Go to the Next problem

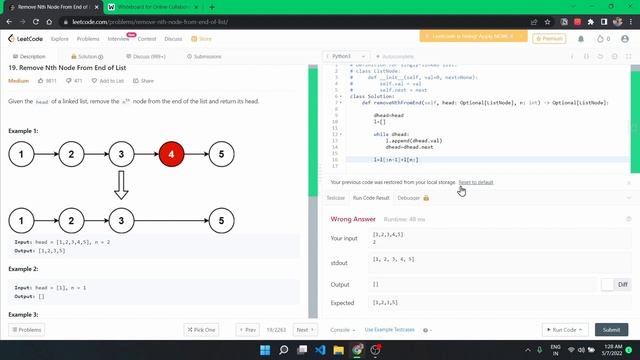pyautogui.click(x=305, y=330)
